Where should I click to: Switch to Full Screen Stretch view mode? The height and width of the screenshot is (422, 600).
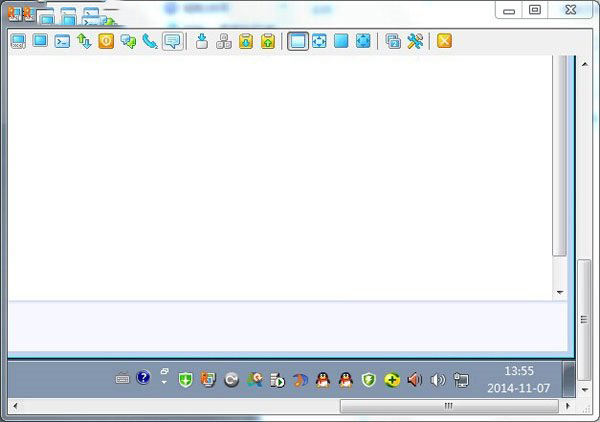[363, 41]
